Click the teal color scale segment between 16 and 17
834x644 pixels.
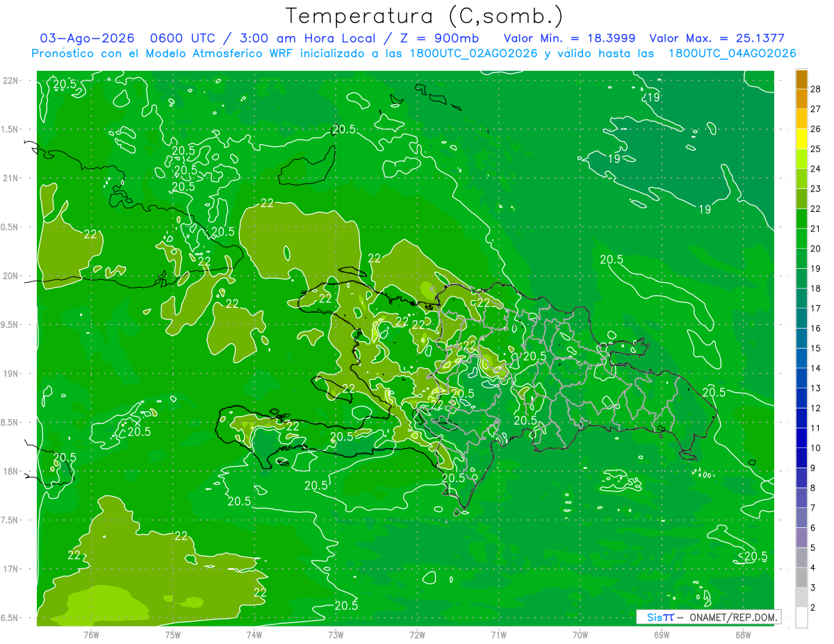pyautogui.click(x=801, y=318)
